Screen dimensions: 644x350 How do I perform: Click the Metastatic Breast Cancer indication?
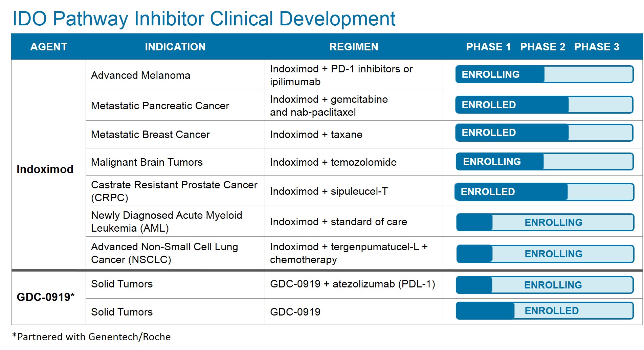pos(150,135)
